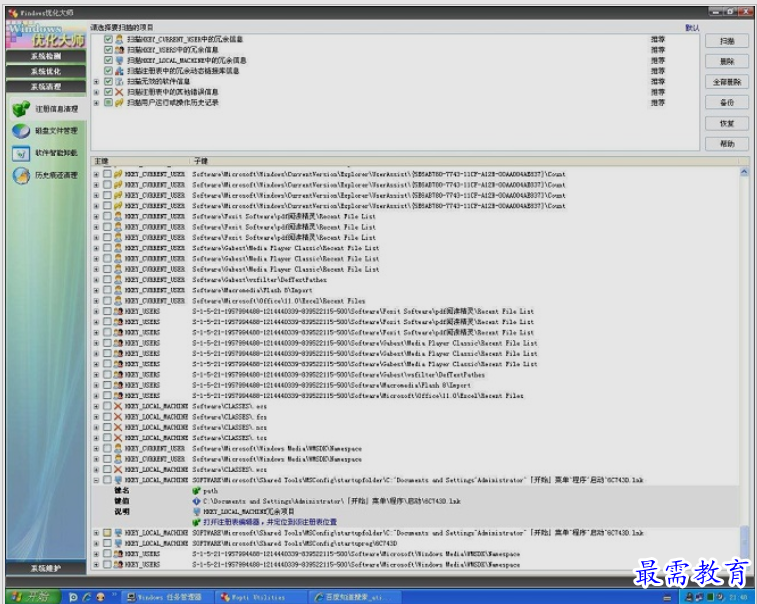Uncheck the 扫描无效的软件信息 option

pos(108,82)
